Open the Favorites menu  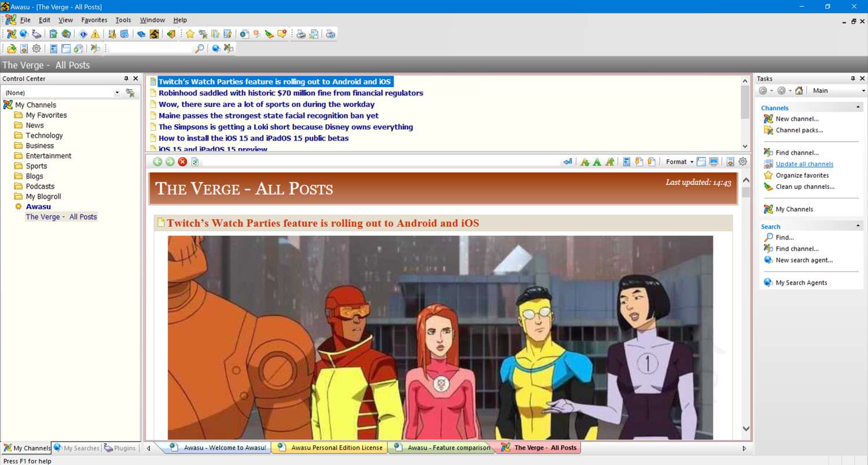[94, 20]
